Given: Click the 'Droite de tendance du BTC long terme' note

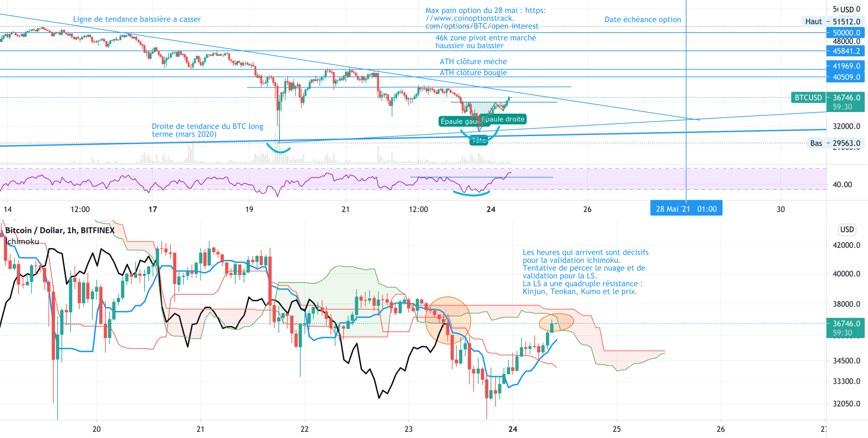Looking at the screenshot, I should click(208, 130).
